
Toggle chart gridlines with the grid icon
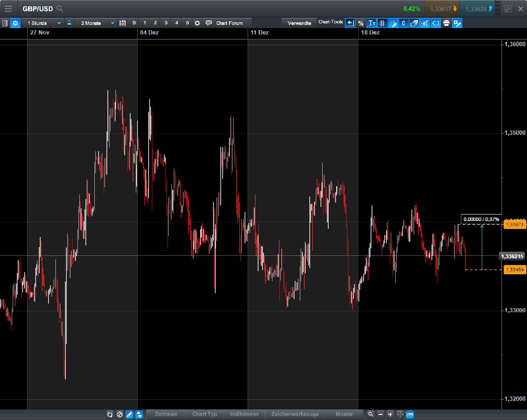click(x=382, y=23)
